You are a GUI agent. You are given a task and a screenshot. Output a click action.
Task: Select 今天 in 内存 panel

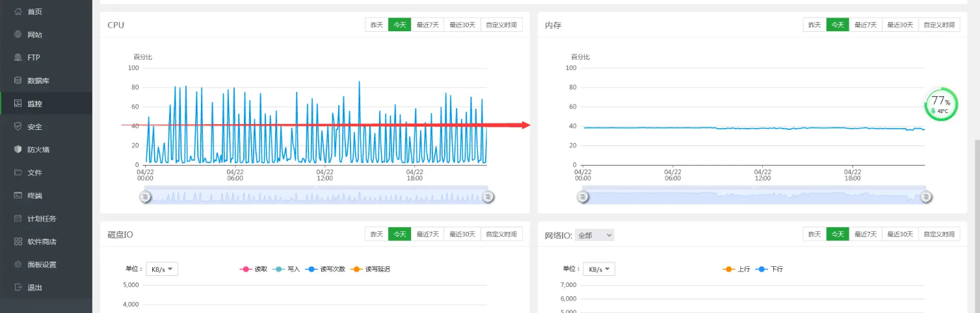click(x=837, y=25)
